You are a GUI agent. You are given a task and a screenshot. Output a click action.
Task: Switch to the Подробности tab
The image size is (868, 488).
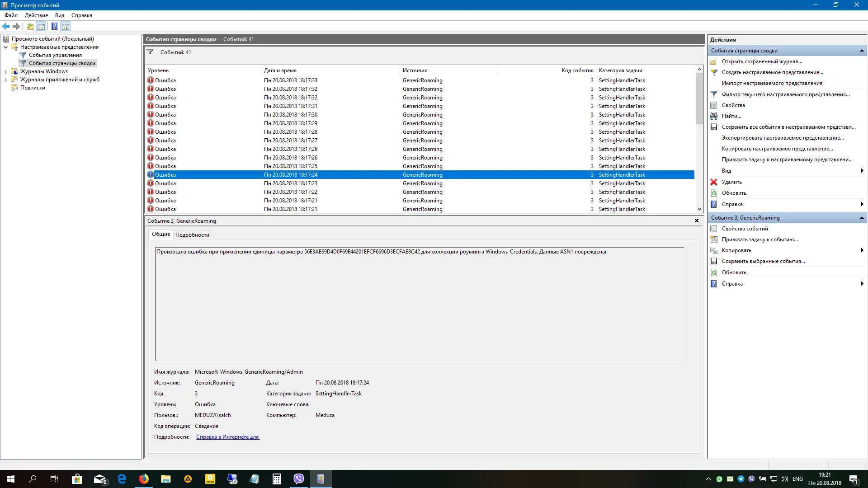pos(192,235)
